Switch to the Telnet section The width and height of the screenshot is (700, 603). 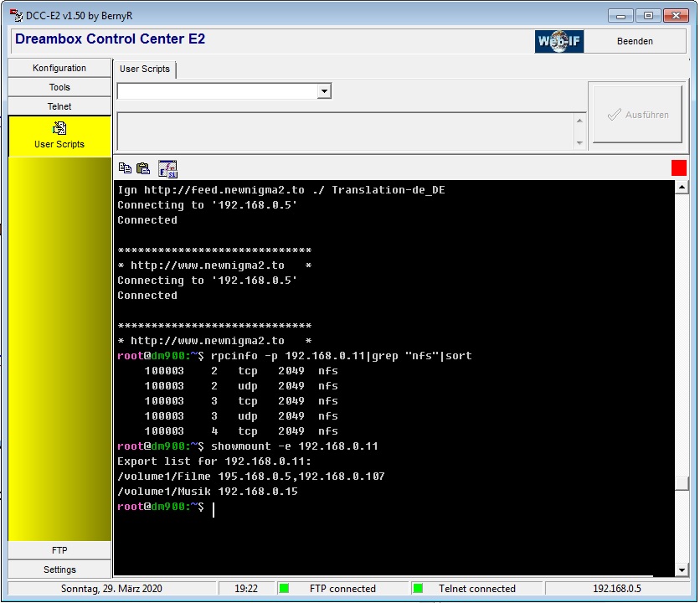59,106
